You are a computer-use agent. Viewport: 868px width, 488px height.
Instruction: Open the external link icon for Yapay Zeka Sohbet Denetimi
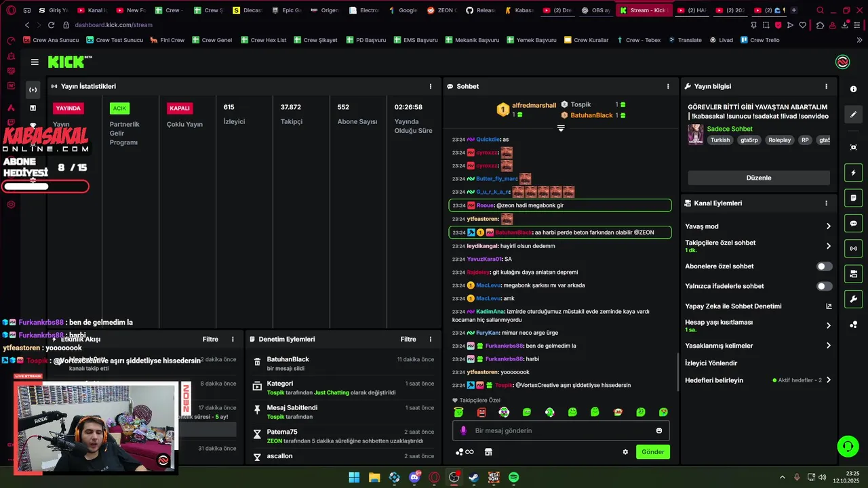pos(829,306)
